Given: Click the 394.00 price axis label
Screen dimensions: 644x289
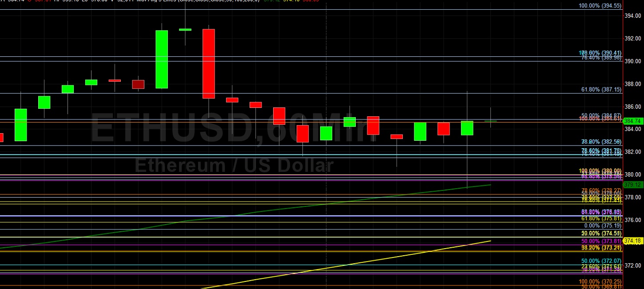Looking at the screenshot, I should click(633, 16).
